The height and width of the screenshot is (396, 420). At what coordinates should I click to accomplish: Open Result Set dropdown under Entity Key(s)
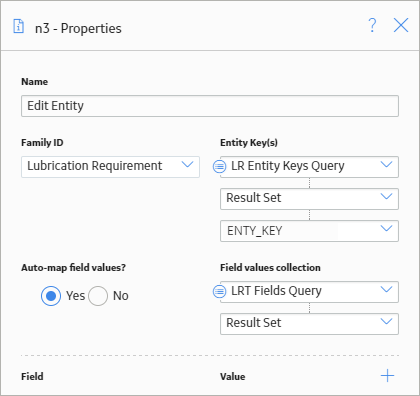pos(309,199)
